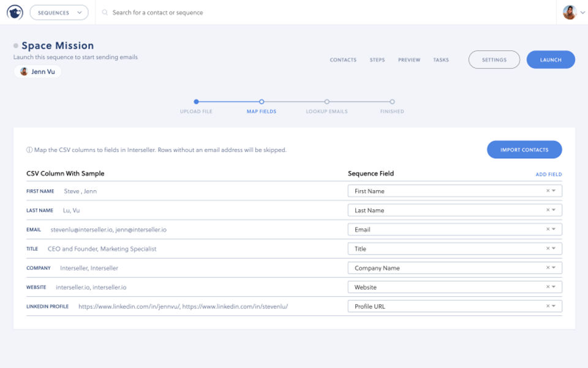588x368 pixels.
Task: Launch the Space Mission sequence
Action: pyautogui.click(x=551, y=59)
